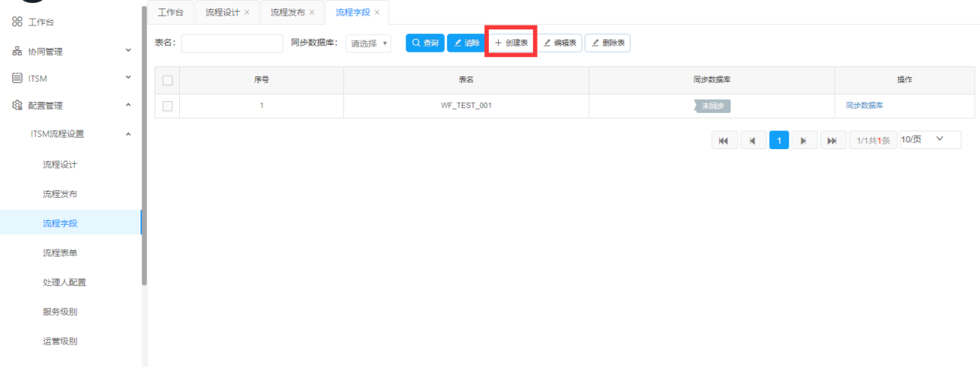
Task: Check the WF_TEST_001 row checkbox
Action: coord(167,106)
